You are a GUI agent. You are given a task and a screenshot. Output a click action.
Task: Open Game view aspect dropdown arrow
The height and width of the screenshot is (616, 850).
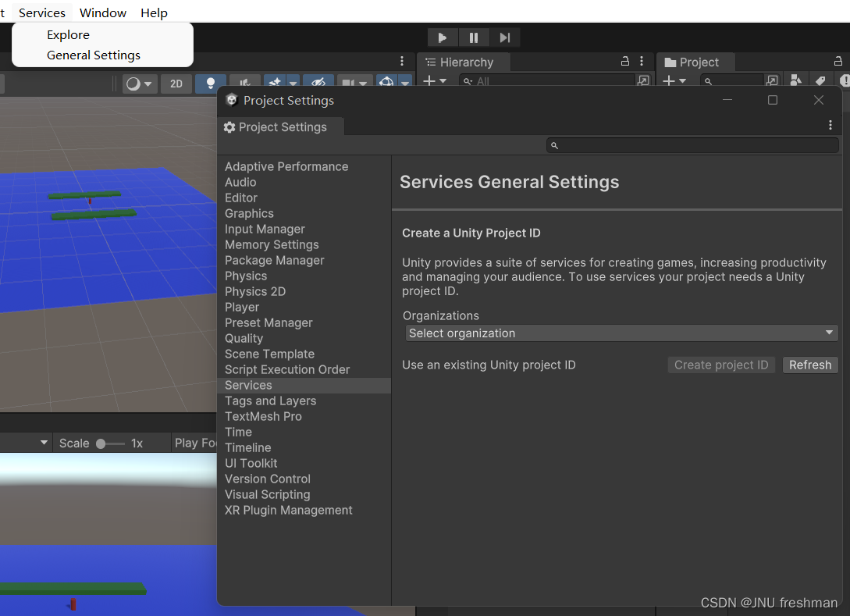[44, 443]
